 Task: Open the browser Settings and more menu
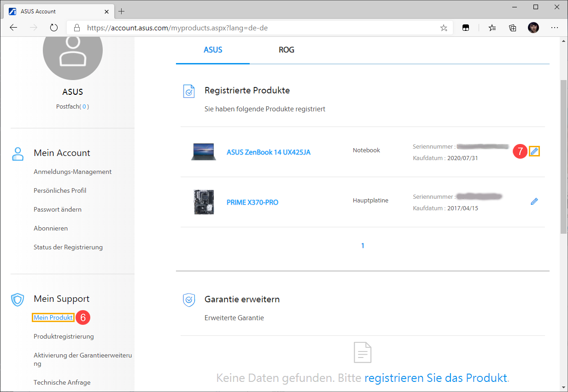point(554,28)
